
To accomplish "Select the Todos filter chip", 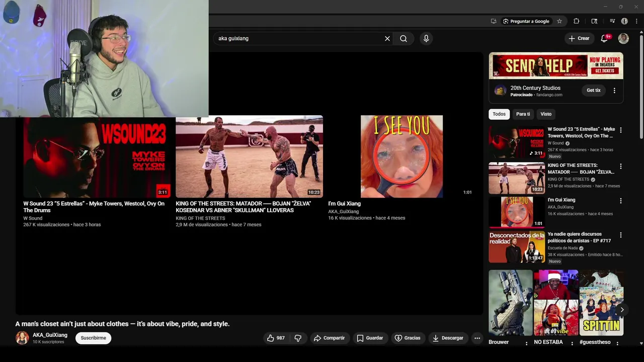I will 499,114.
